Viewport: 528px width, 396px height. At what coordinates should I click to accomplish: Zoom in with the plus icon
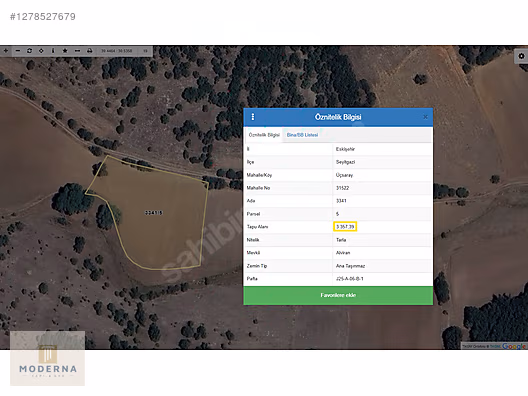(6, 51)
